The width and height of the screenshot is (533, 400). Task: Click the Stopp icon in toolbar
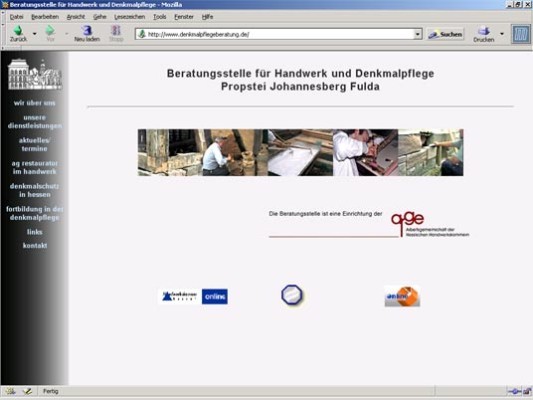[116, 30]
